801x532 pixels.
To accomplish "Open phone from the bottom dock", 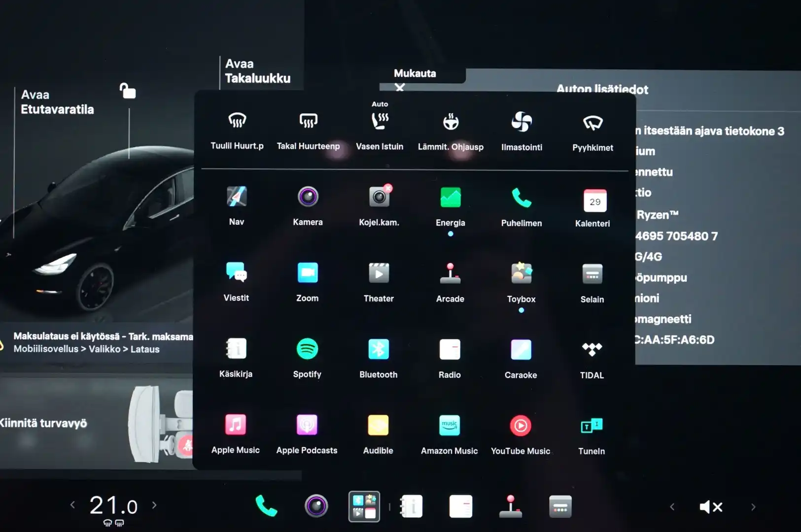I will [266, 506].
